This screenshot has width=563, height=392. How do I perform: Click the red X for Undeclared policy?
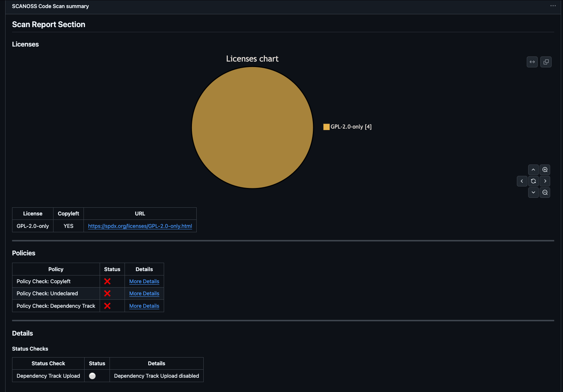click(107, 293)
